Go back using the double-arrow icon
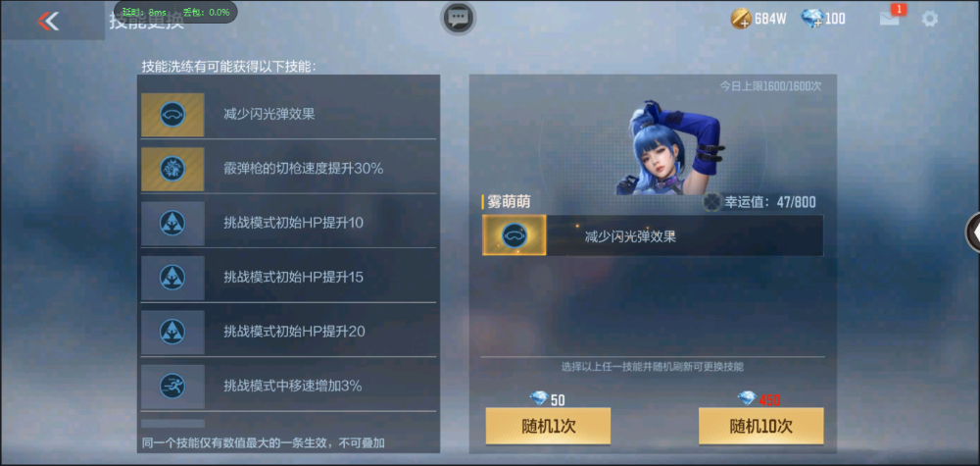980x466 pixels. 48,22
